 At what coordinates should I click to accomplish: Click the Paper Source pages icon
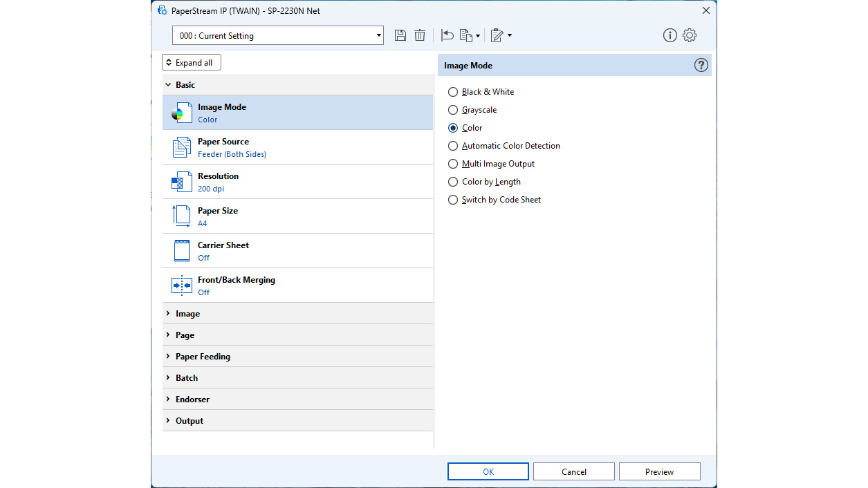(x=182, y=147)
